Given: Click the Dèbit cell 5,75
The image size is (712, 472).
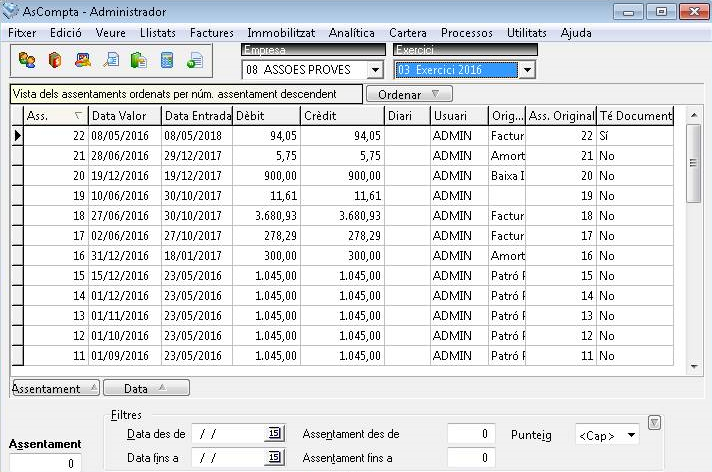Looking at the screenshot, I should coord(267,155).
